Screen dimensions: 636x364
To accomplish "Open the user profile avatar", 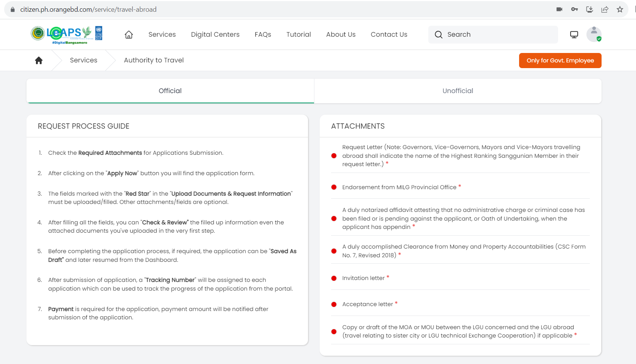I will point(594,34).
